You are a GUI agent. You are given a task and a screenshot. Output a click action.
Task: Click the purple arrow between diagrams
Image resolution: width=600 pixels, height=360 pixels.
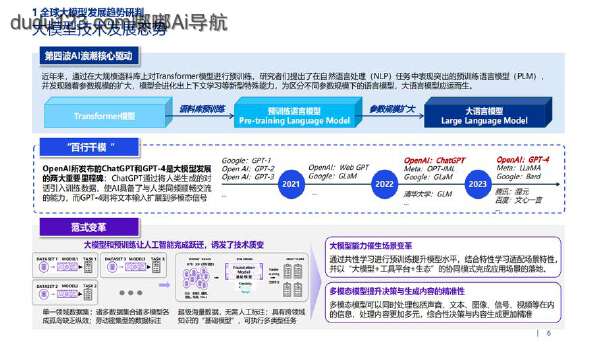point(164,285)
